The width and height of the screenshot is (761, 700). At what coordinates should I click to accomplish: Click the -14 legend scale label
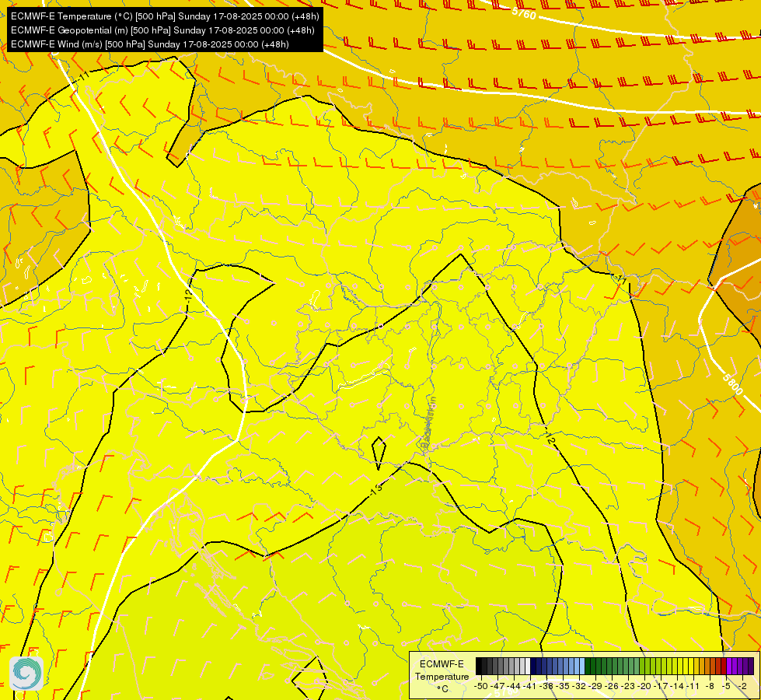[678, 686]
